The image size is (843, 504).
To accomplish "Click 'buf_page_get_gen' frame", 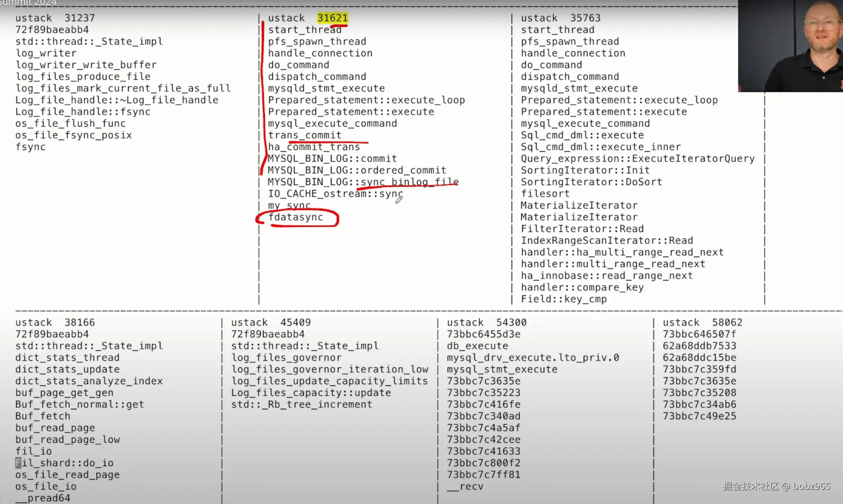I will coord(64,393).
